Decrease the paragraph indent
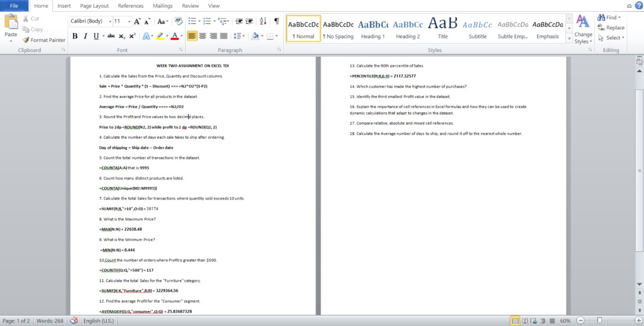 (239, 21)
